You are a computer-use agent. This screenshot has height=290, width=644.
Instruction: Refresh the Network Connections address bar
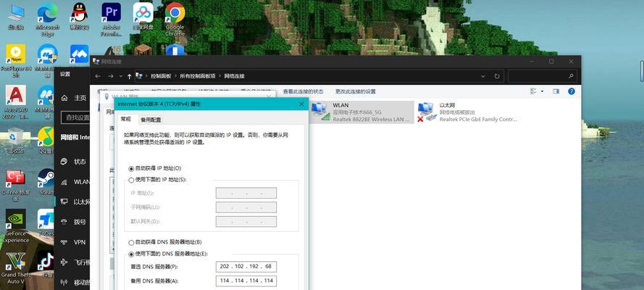coord(497,76)
